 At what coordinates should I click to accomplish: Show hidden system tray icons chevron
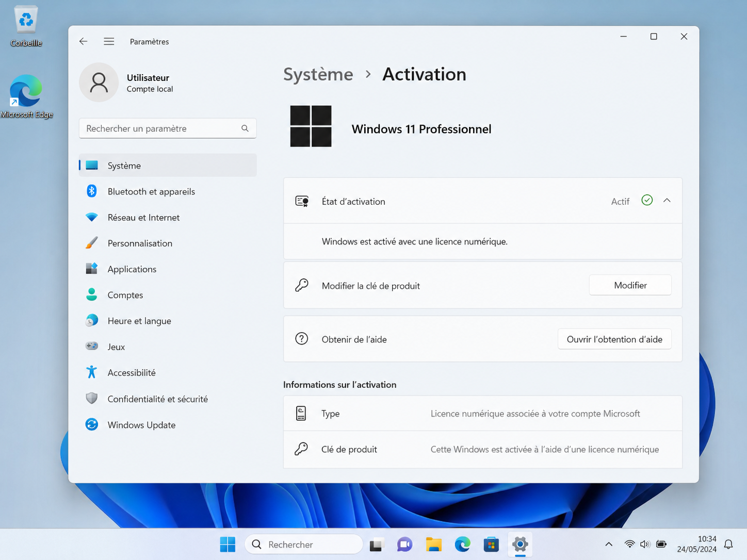[x=609, y=544]
